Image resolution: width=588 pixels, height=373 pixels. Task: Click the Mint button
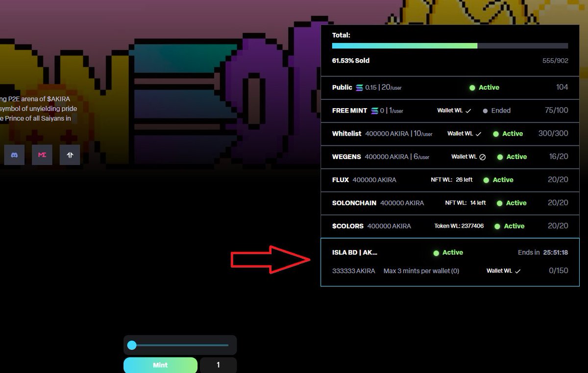click(160, 365)
